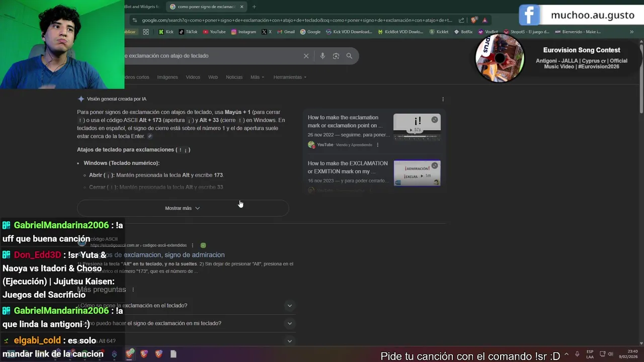644x362 pixels.
Task: Open the taskbar clock showing 23:40
Action: pyautogui.click(x=628, y=354)
